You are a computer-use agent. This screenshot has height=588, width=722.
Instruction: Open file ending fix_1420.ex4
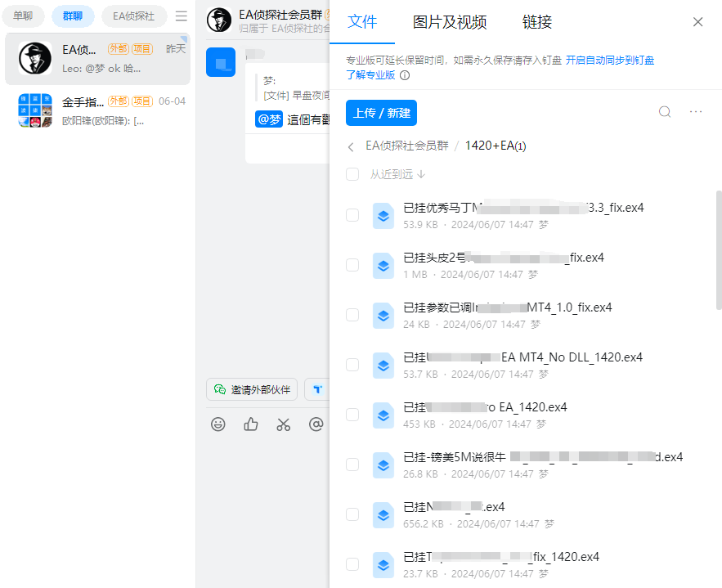501,557
